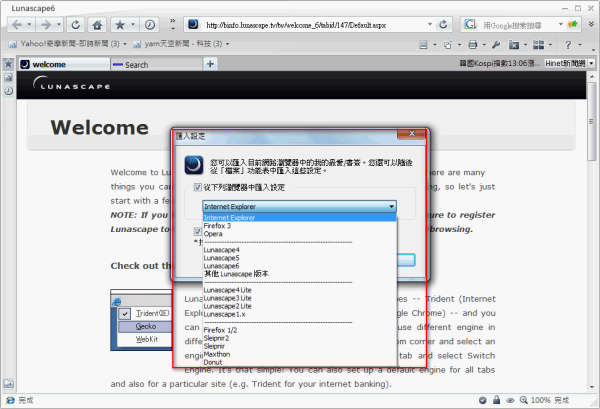Open the wrench tools icon
The image size is (600, 409).
pos(496,45)
